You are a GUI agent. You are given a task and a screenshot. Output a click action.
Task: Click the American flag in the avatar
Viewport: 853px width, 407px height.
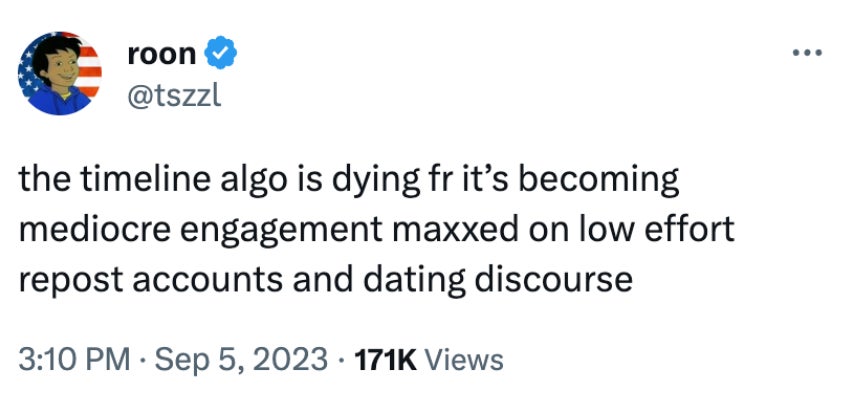[x=86, y=62]
